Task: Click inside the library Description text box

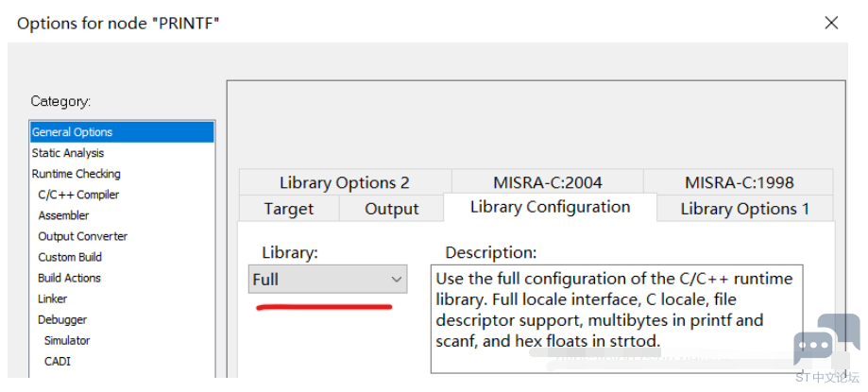Action: tap(618, 319)
